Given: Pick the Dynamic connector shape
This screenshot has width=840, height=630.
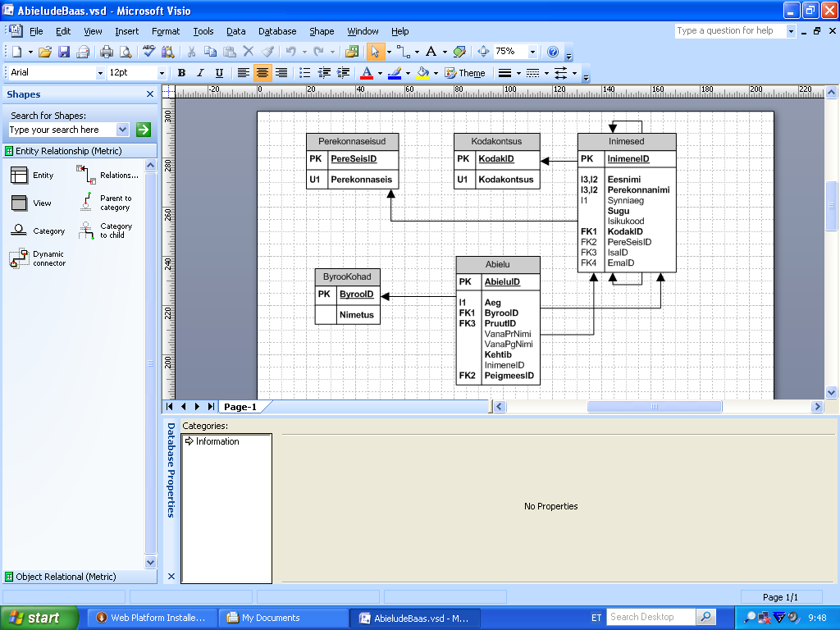Looking at the screenshot, I should click(19, 259).
